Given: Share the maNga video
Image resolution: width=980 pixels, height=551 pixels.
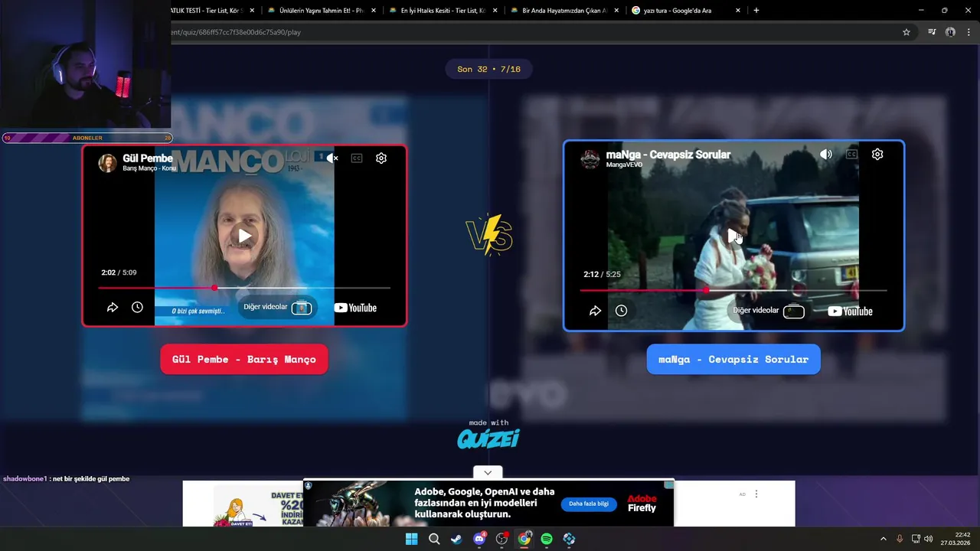Looking at the screenshot, I should (595, 311).
